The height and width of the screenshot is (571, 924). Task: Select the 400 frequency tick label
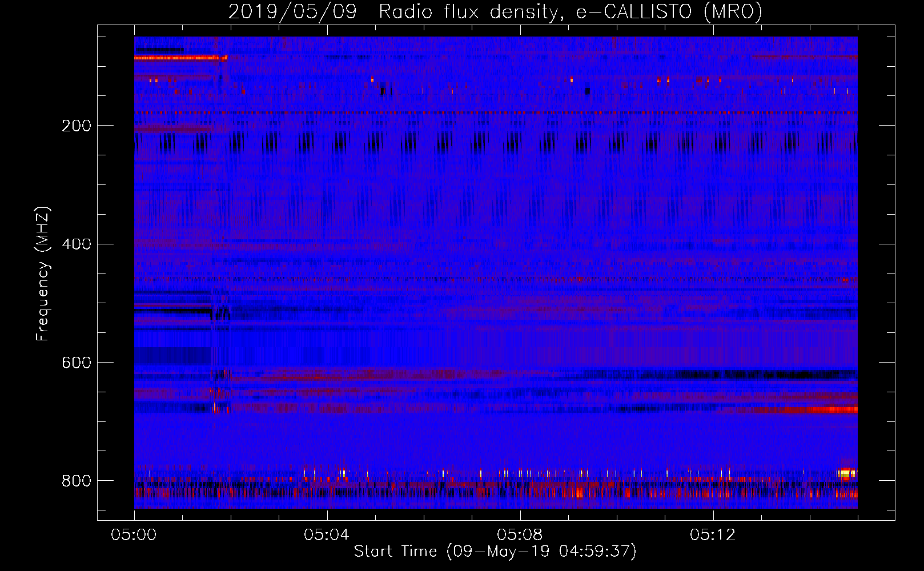pyautogui.click(x=77, y=244)
